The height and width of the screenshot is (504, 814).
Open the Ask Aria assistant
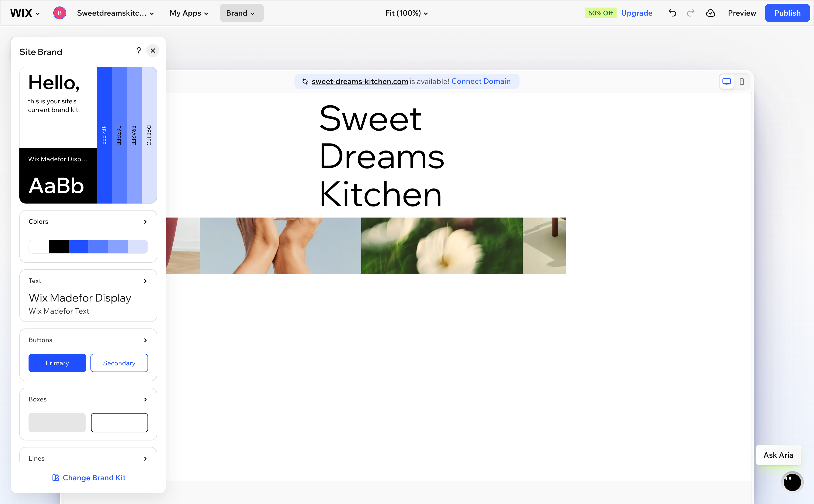tap(778, 455)
